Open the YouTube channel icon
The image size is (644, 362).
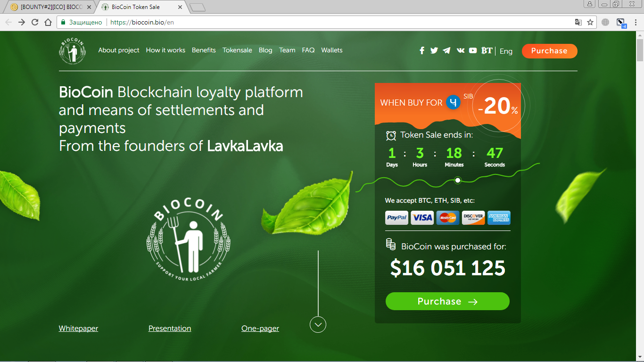coord(473,50)
